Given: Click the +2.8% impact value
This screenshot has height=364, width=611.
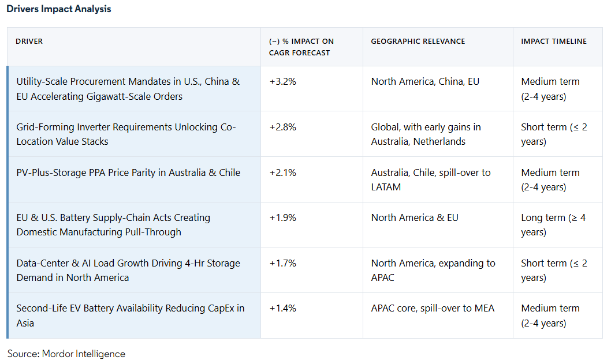Looking at the screenshot, I should coord(282,127).
